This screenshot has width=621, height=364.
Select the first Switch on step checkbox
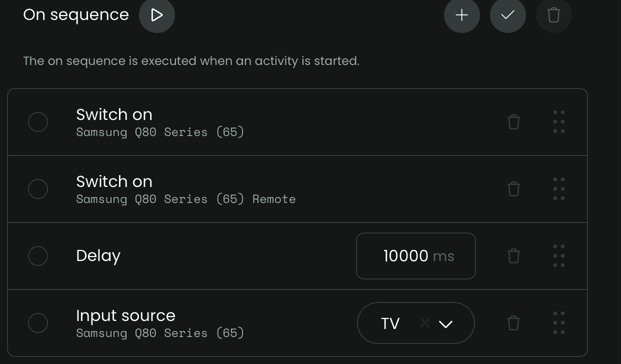pyautogui.click(x=38, y=122)
